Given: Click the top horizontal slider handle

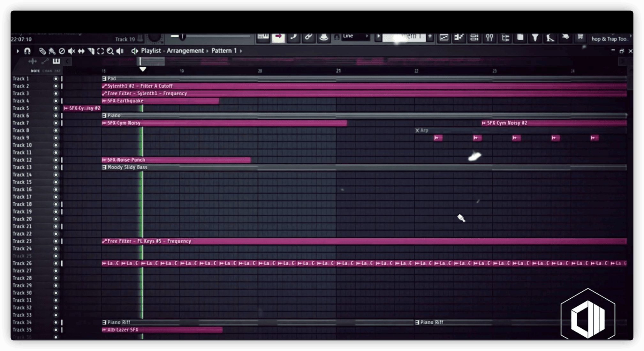Looking at the screenshot, I should pos(182,37).
